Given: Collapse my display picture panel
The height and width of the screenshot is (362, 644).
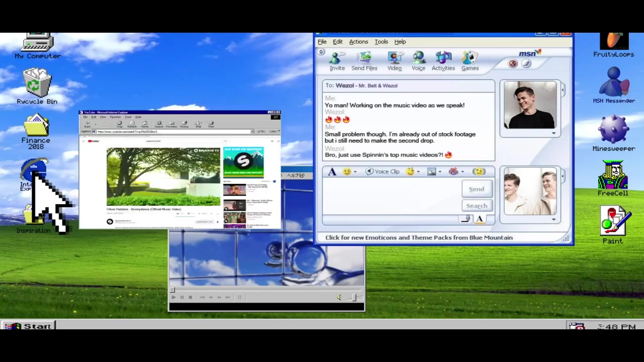Looking at the screenshot, I should pos(562,176).
